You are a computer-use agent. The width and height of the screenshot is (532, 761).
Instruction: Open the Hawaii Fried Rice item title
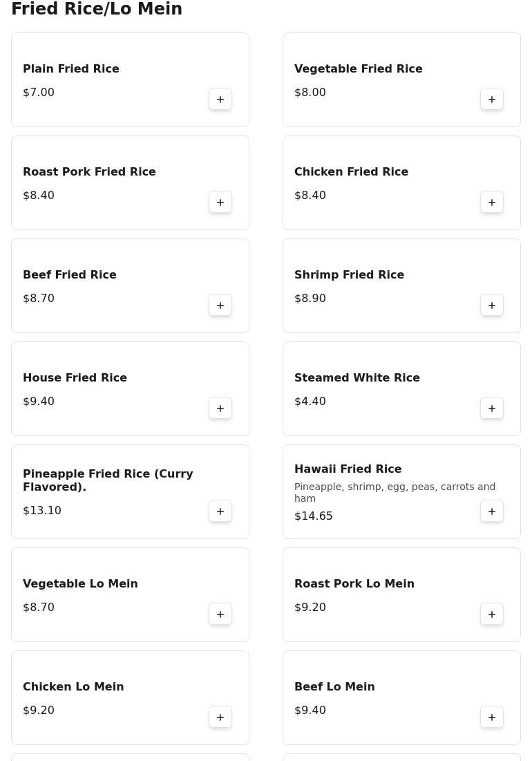348,469
